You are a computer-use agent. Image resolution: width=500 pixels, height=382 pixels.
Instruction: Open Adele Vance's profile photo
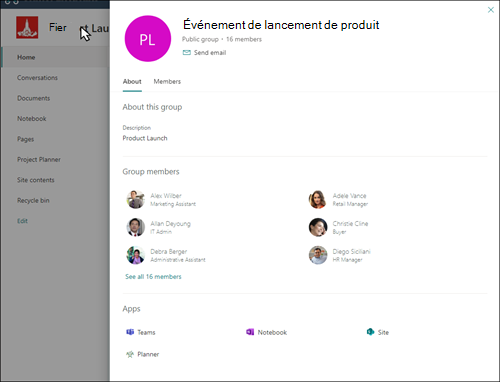coord(318,199)
